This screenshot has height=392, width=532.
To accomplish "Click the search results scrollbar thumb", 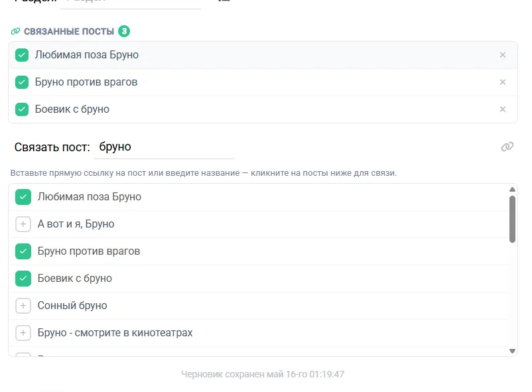I will pos(512,220).
